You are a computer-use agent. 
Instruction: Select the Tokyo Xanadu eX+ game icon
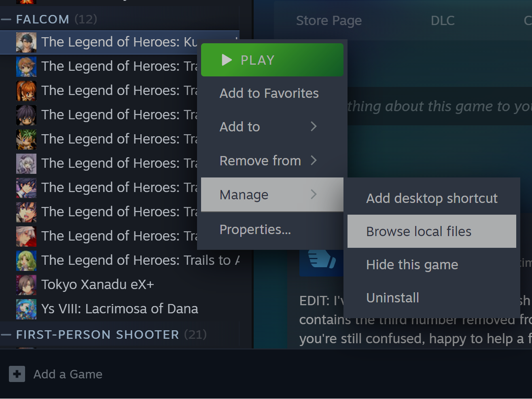(26, 285)
